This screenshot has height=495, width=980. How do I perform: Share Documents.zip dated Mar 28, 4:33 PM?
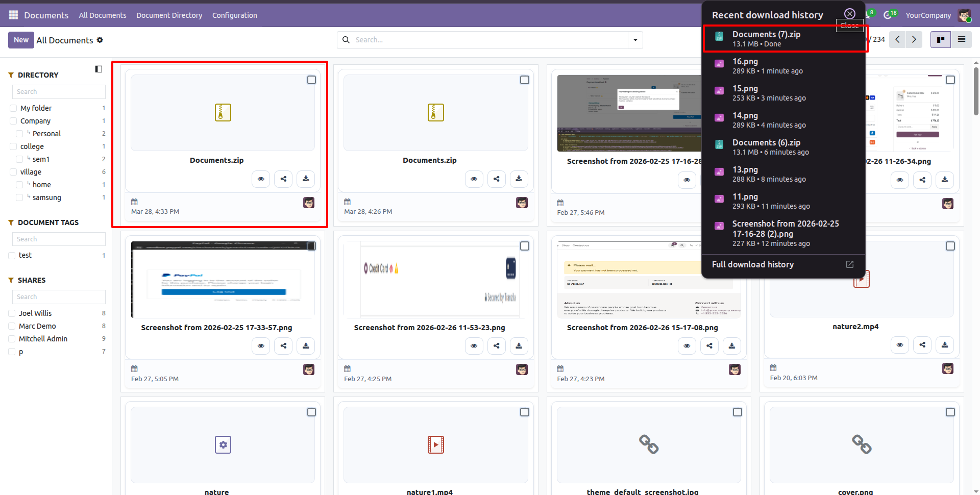283,179
